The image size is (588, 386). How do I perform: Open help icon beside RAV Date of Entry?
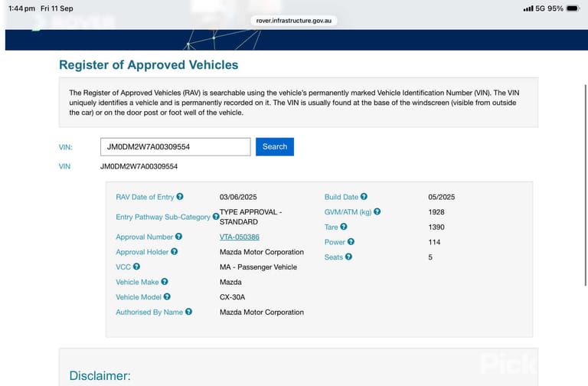click(x=180, y=197)
